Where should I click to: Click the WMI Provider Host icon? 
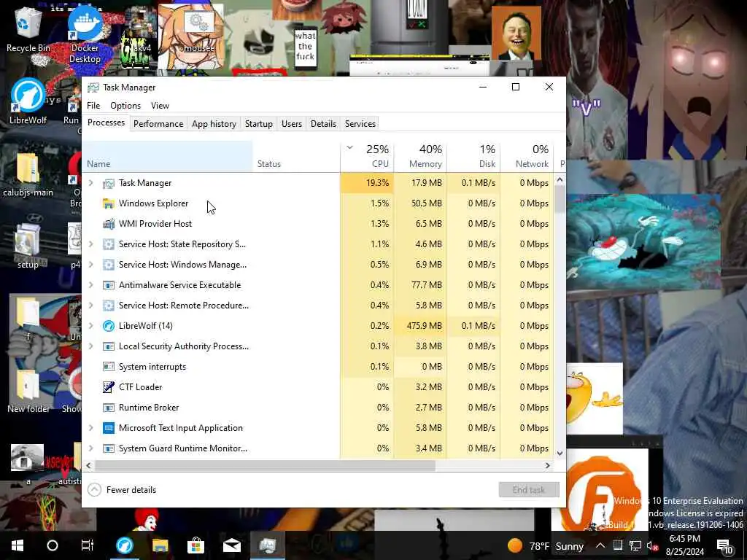[109, 224]
